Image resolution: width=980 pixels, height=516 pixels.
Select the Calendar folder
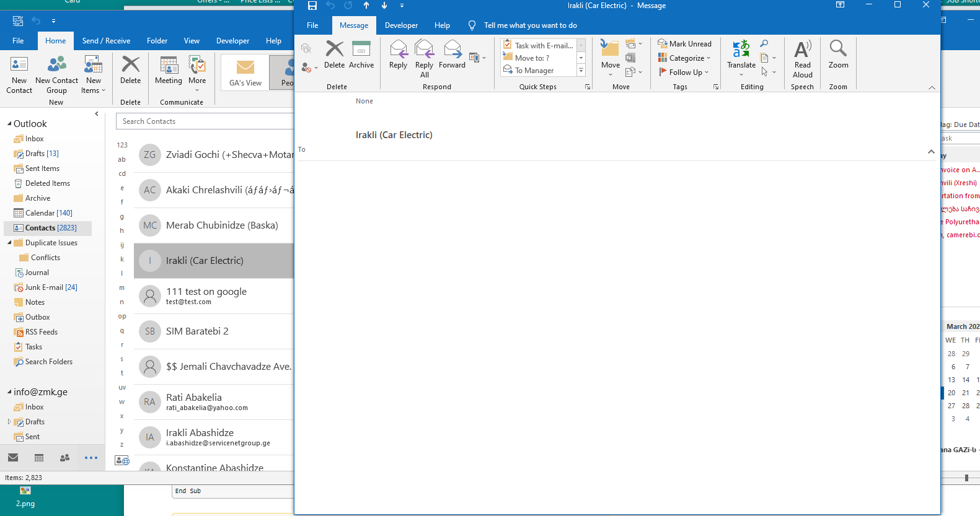tap(48, 213)
